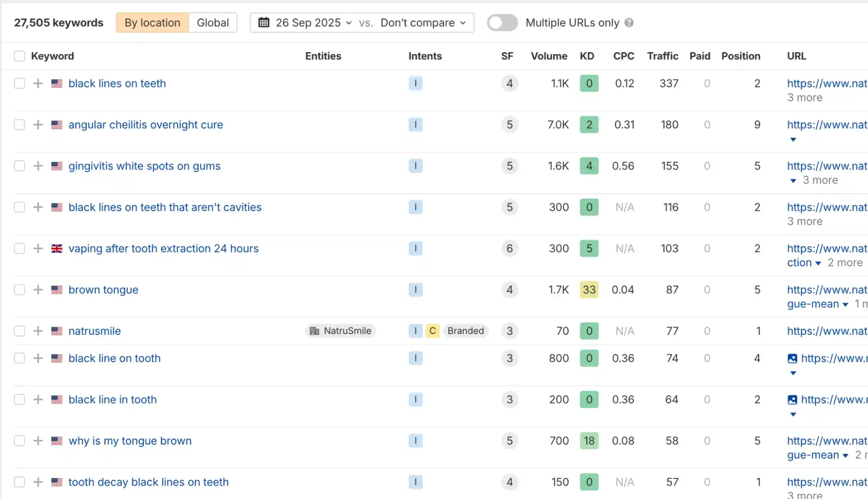Viewport: 868px width, 499px height.
Task: Select the By location tab
Action: coord(152,23)
